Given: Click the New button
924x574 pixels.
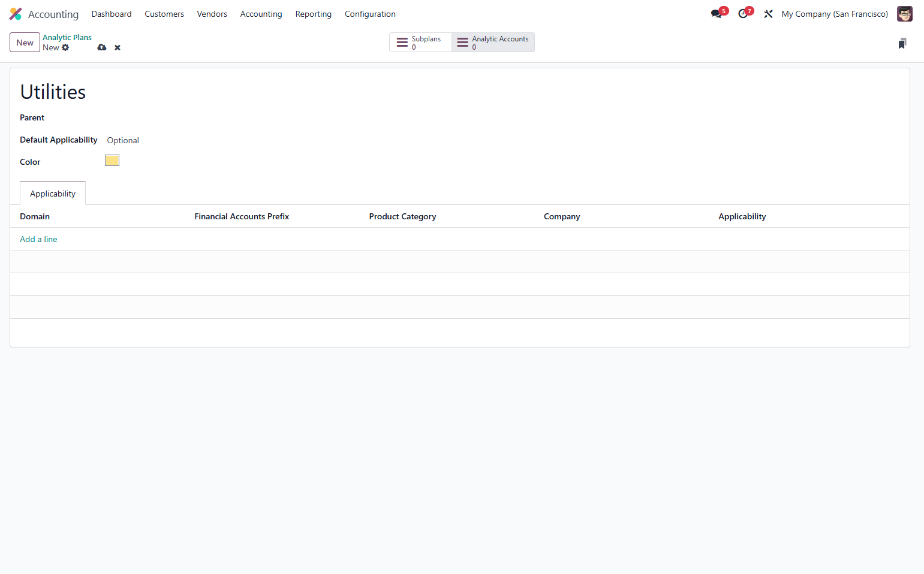Looking at the screenshot, I should [25, 43].
